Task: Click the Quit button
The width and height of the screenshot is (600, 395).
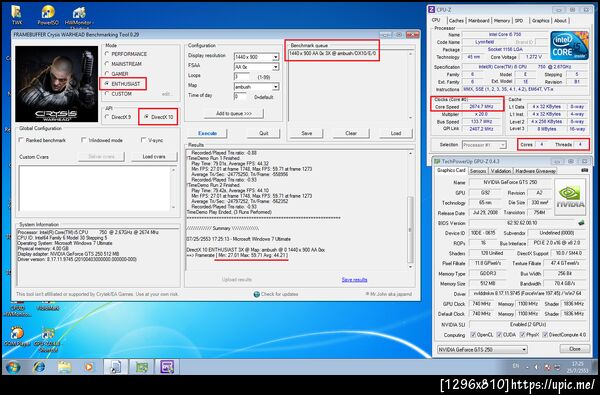Action: click(264, 134)
